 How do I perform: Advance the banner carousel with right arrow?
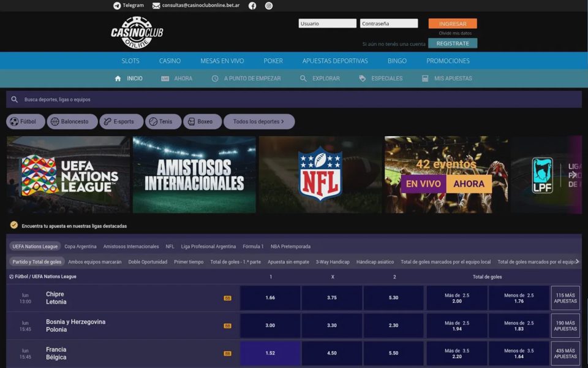pyautogui.click(x=574, y=174)
